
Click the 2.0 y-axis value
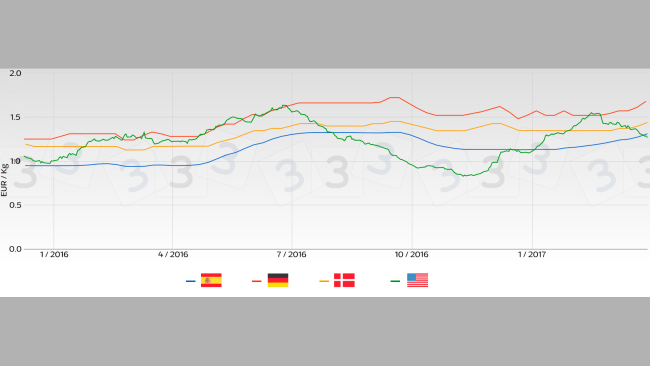tap(15, 73)
